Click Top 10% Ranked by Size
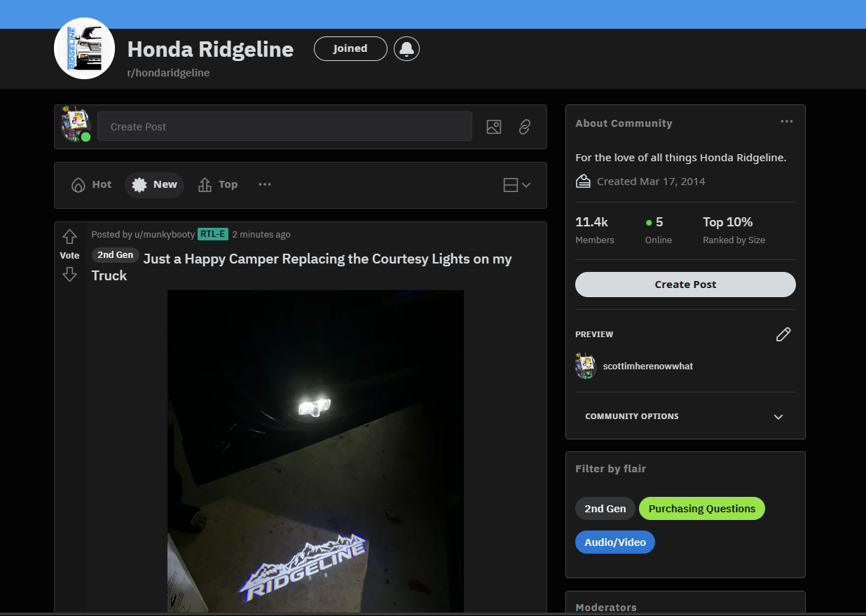866x616 pixels. (734, 230)
